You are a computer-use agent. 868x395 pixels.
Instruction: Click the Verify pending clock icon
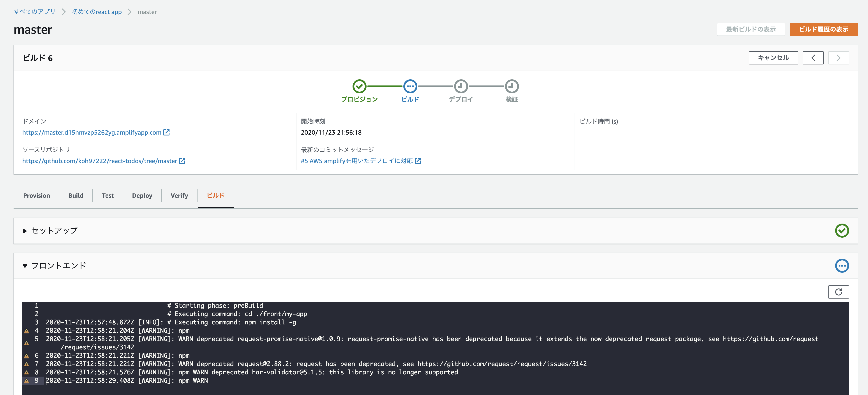(512, 86)
